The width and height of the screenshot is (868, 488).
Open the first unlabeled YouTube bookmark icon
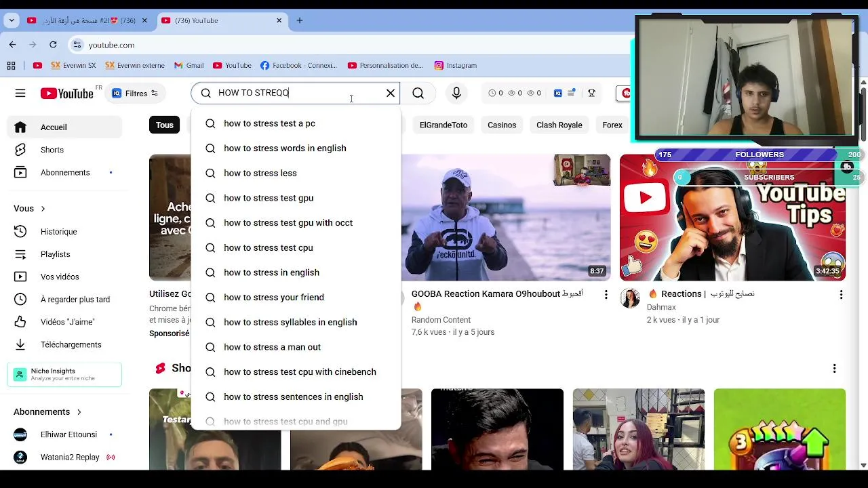(37, 66)
